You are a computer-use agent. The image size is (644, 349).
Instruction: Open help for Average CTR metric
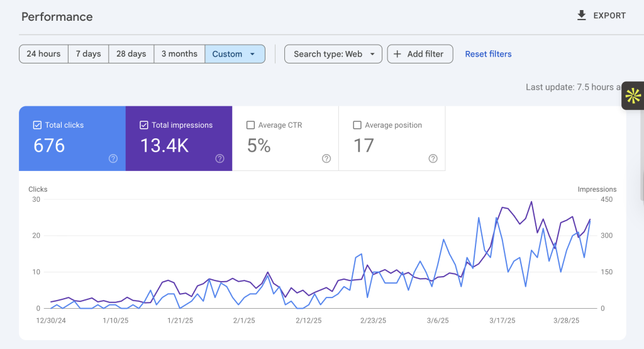(326, 158)
